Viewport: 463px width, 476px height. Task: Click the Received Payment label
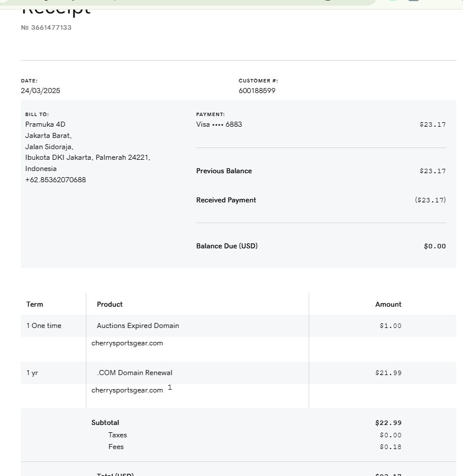point(226,200)
